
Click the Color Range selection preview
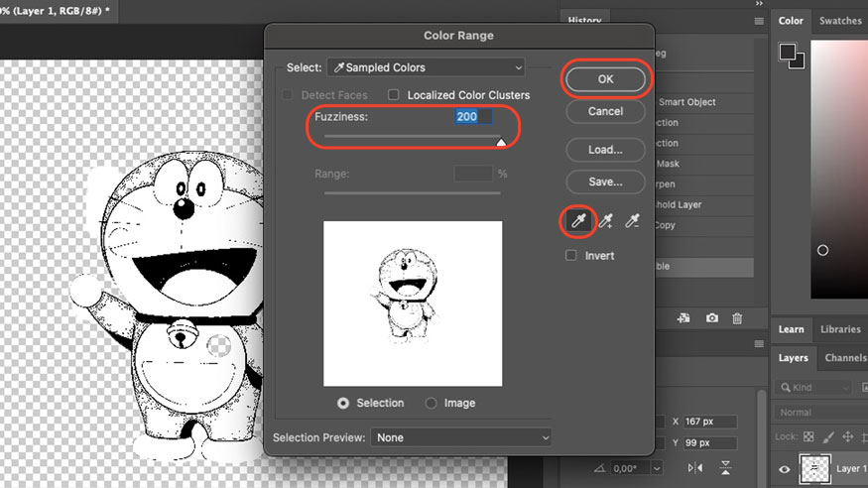pos(413,304)
